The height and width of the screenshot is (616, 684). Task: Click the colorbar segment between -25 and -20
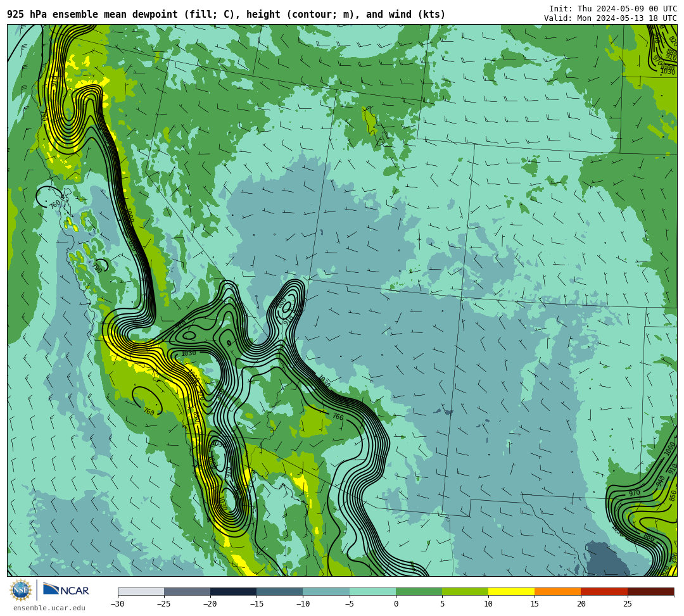pos(187,591)
